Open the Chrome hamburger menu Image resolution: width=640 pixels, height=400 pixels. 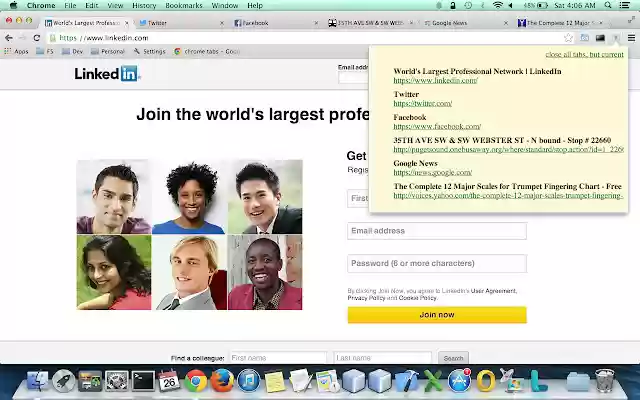pos(631,38)
